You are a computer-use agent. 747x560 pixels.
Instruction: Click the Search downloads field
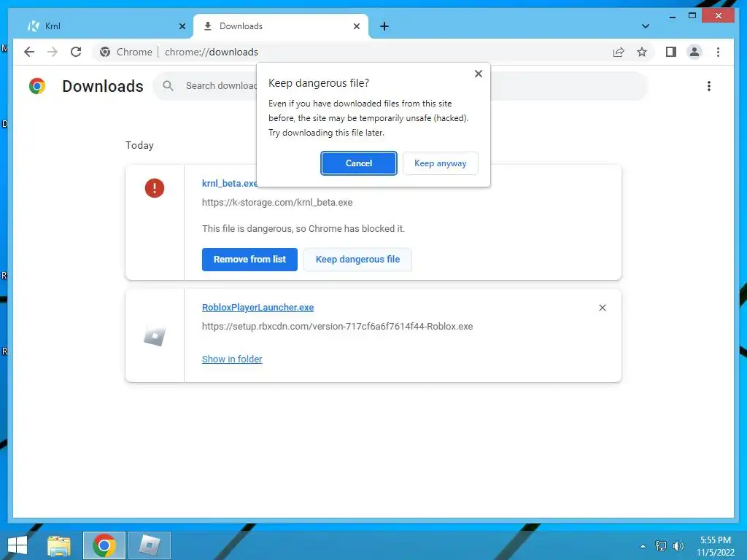pos(400,86)
